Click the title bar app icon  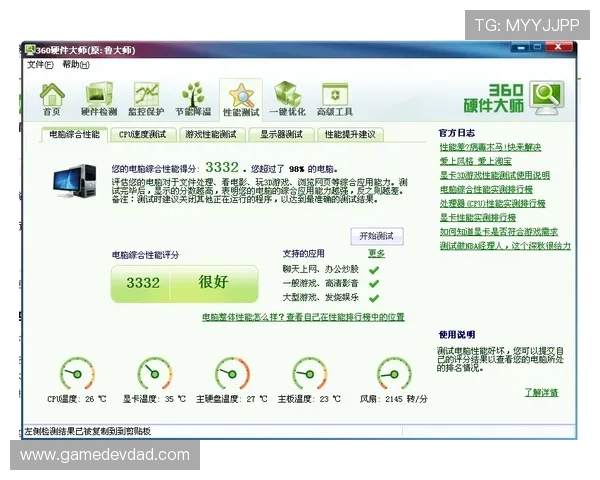click(x=30, y=49)
